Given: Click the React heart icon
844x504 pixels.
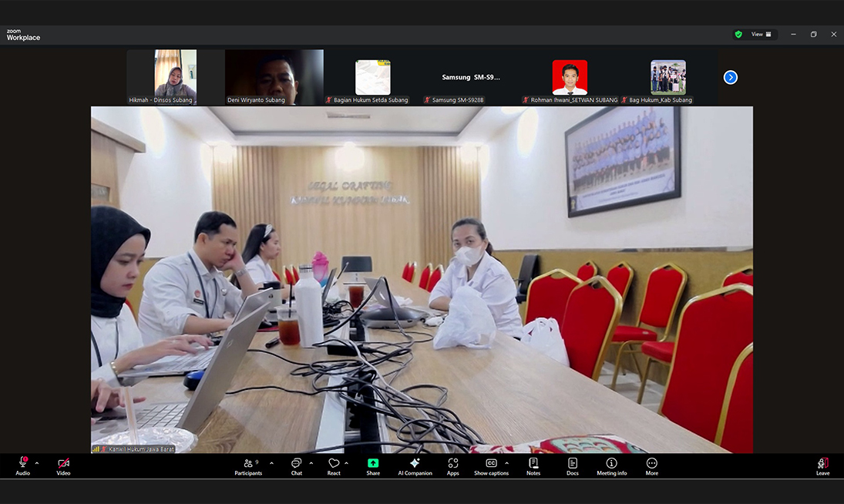Looking at the screenshot, I should [x=334, y=465].
